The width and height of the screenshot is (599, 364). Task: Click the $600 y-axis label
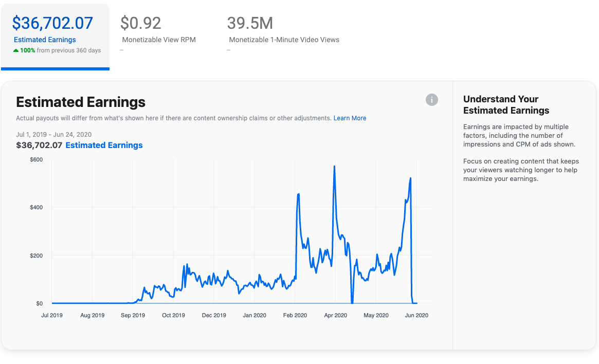point(35,160)
